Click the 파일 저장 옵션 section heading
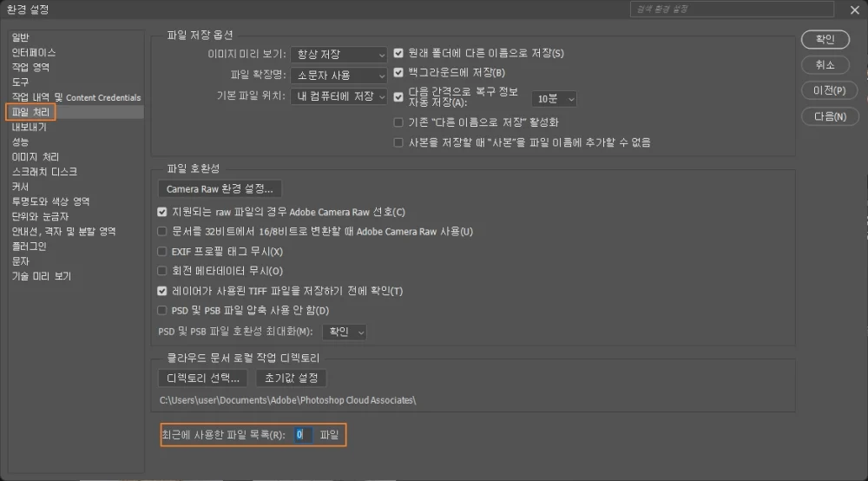Viewport: 868px width, 481px height. click(200, 35)
